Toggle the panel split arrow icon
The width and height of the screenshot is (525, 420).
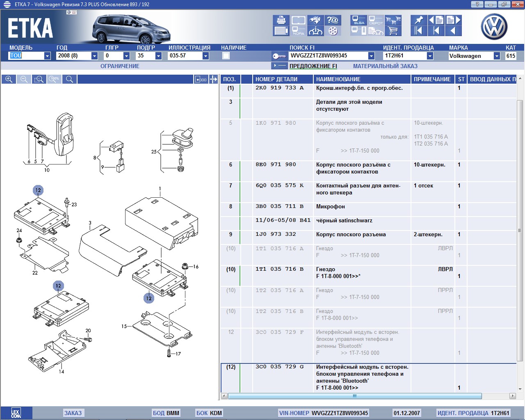tap(213, 79)
